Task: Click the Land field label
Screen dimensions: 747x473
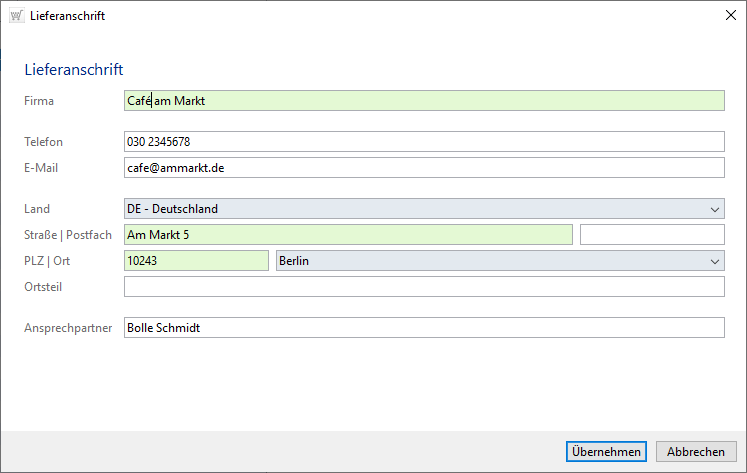Action: point(37,209)
